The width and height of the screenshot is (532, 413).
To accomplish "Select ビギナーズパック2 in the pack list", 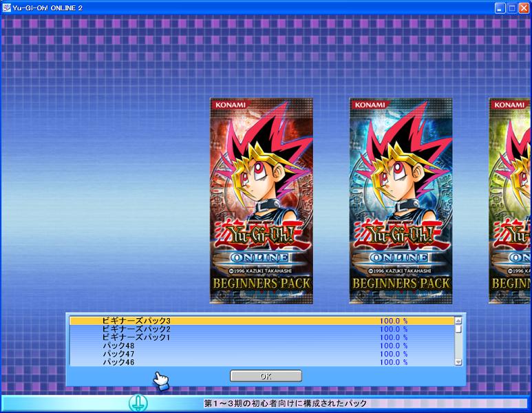I will 262,329.
